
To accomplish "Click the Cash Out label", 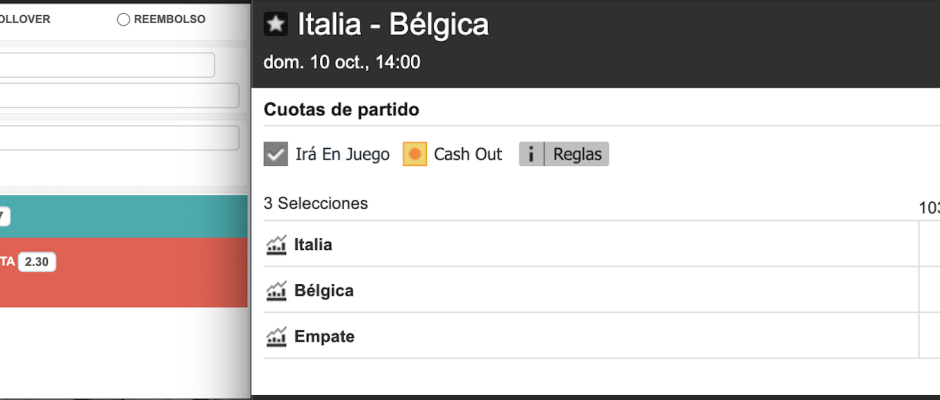I will [x=468, y=154].
